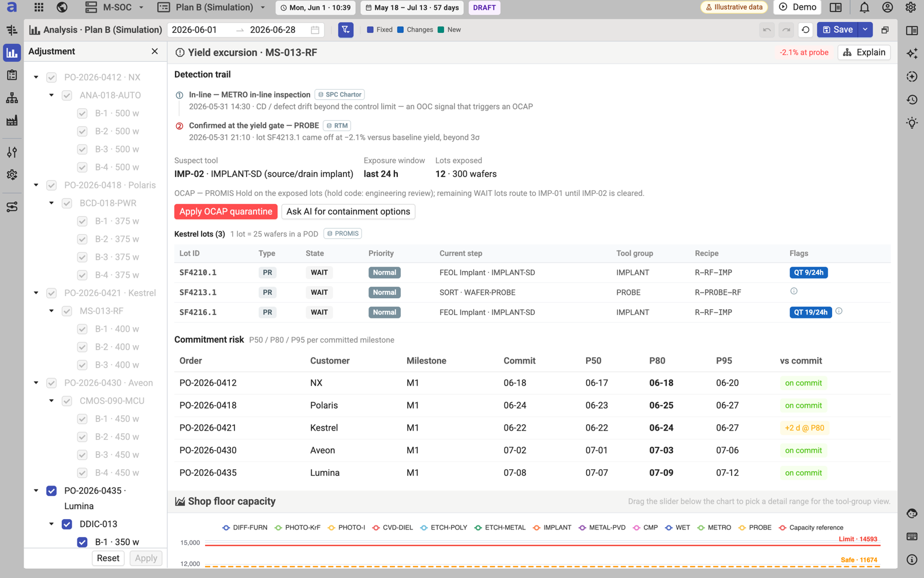Uncheck the PO-2026-0435 Lumina checkbox

pos(51,491)
